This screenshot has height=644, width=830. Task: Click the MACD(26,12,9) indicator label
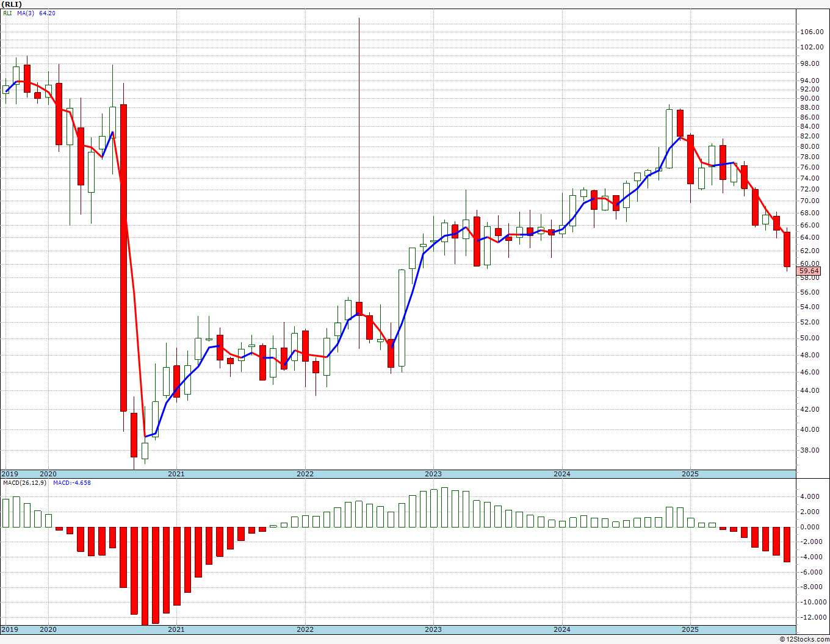25,482
